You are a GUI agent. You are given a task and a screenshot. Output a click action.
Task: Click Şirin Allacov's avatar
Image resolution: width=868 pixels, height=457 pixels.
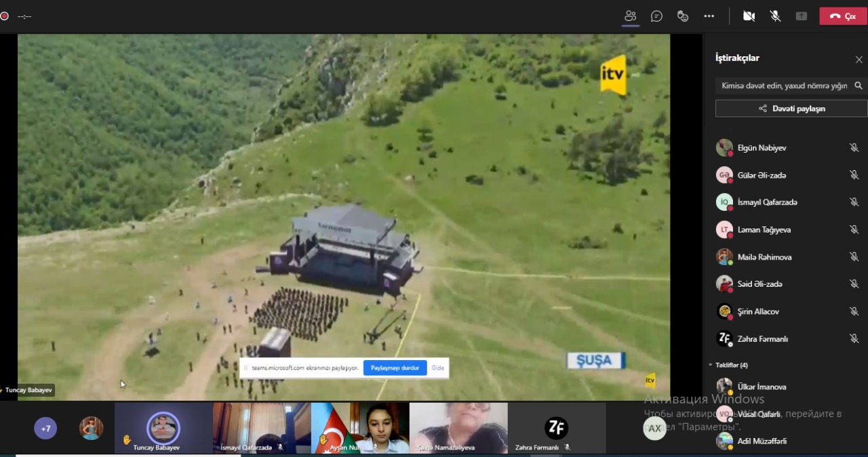point(724,311)
